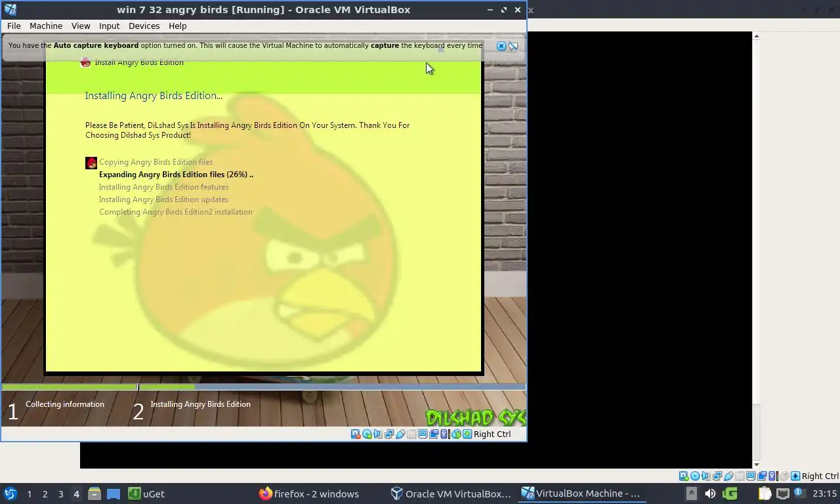Screen dimensions: 840x504
Task: Switch to 'VirtualBox Machine' taskbar entry
Action: pyautogui.click(x=581, y=494)
